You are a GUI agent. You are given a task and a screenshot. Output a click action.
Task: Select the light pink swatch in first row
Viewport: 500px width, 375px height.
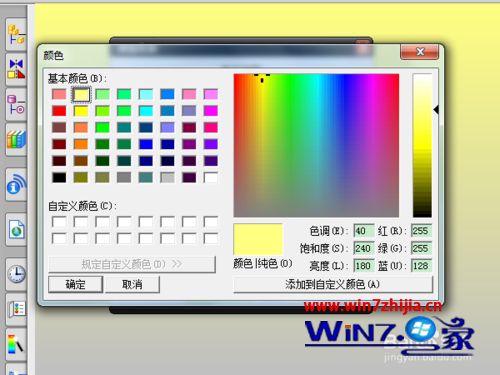coord(189,94)
